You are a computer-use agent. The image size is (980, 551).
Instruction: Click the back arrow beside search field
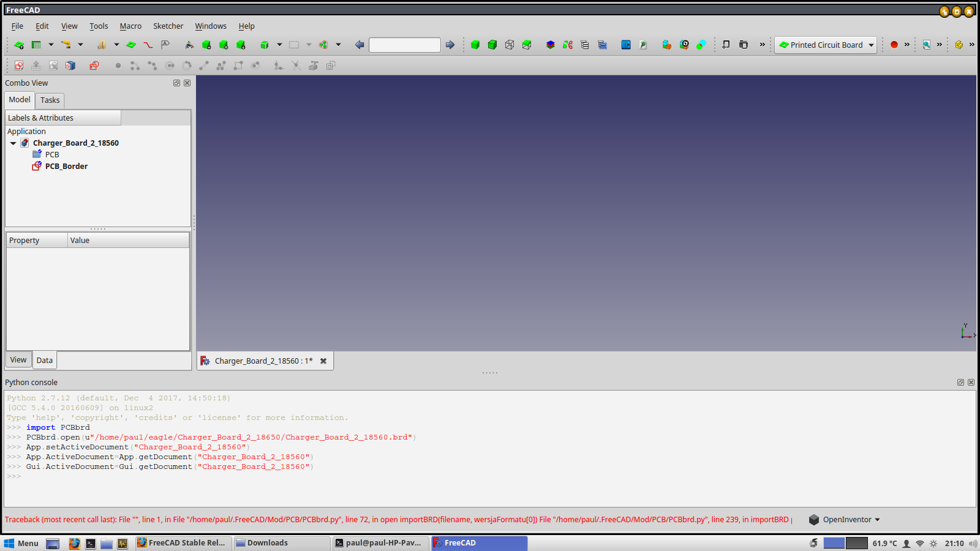pyautogui.click(x=360, y=45)
